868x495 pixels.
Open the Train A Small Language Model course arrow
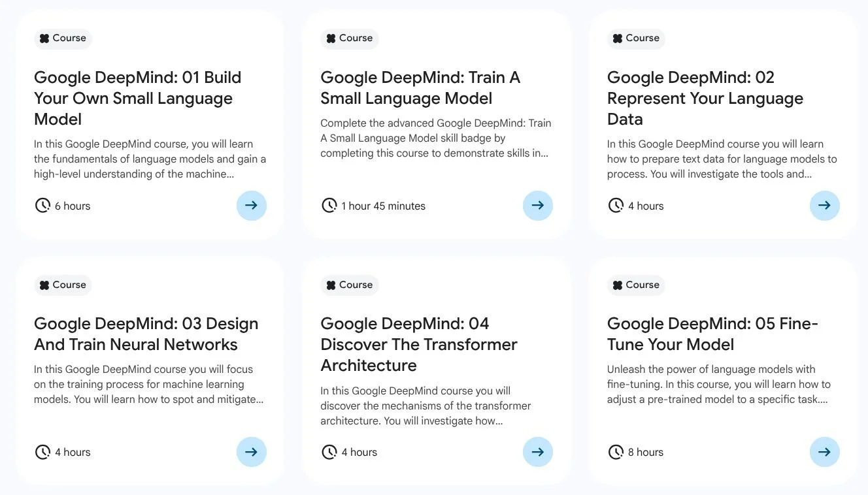(x=538, y=205)
